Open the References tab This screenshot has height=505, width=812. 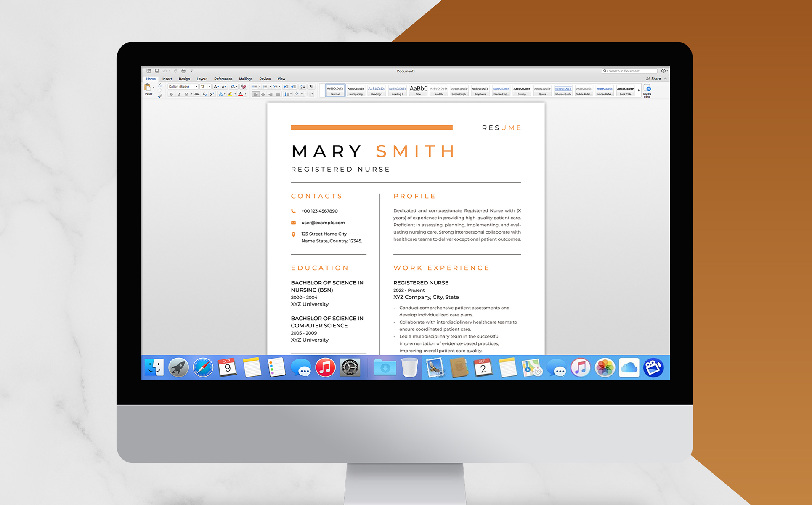click(223, 79)
